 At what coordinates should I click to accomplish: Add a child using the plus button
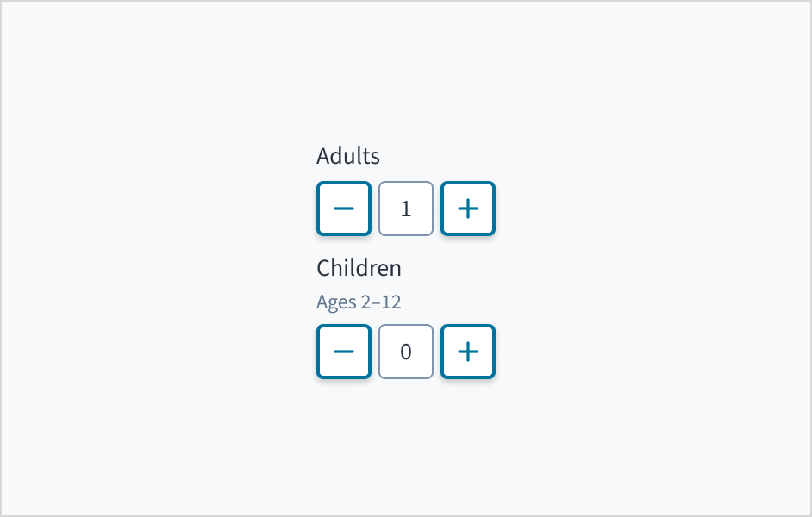(x=468, y=352)
